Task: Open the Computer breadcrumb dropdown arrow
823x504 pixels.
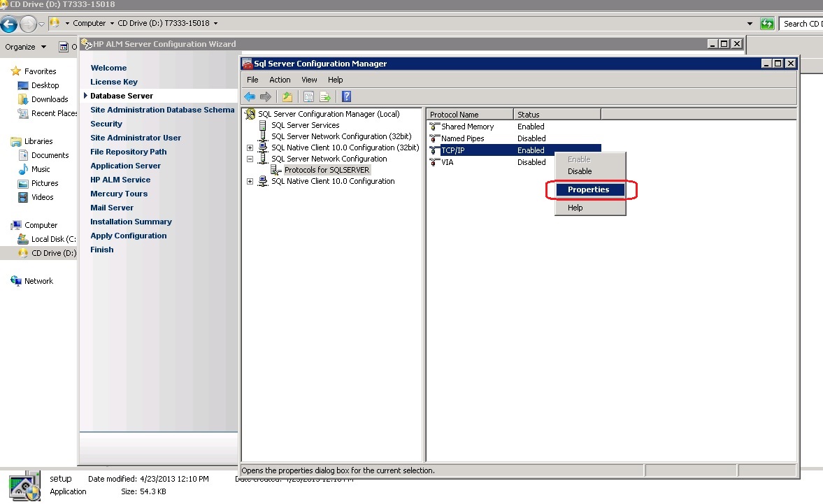Action: tap(112, 24)
